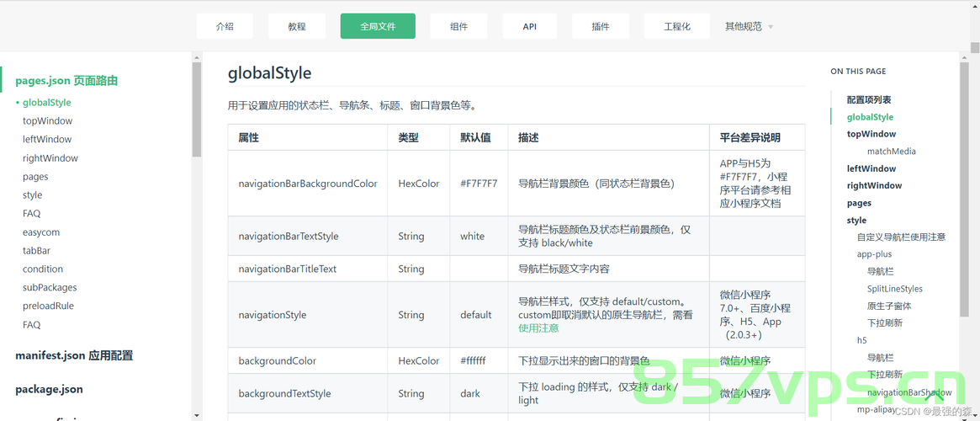
Task: Open the 介绍 navigation tab
Action: [225, 26]
